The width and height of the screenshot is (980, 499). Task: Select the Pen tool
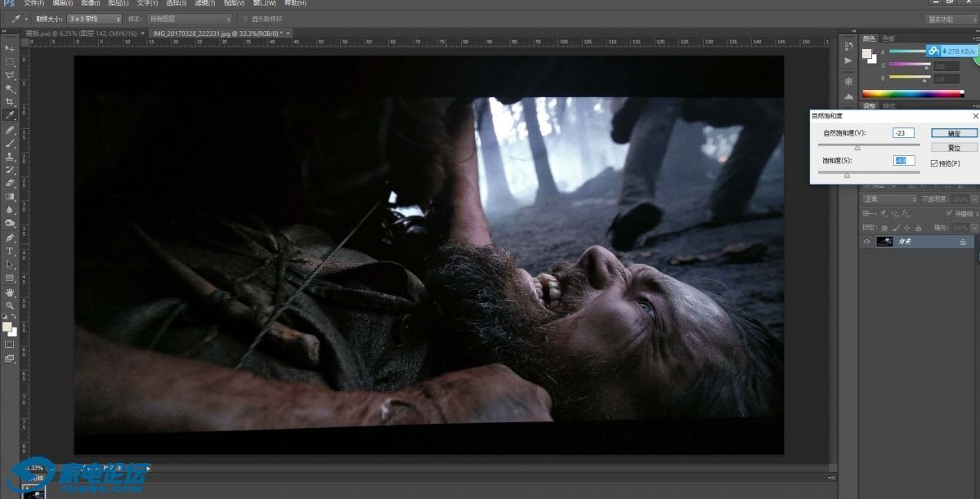coord(10,237)
